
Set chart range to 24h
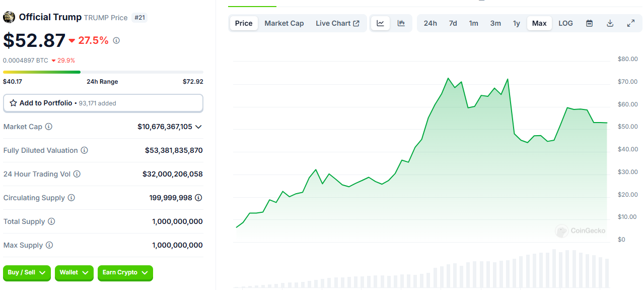click(430, 23)
